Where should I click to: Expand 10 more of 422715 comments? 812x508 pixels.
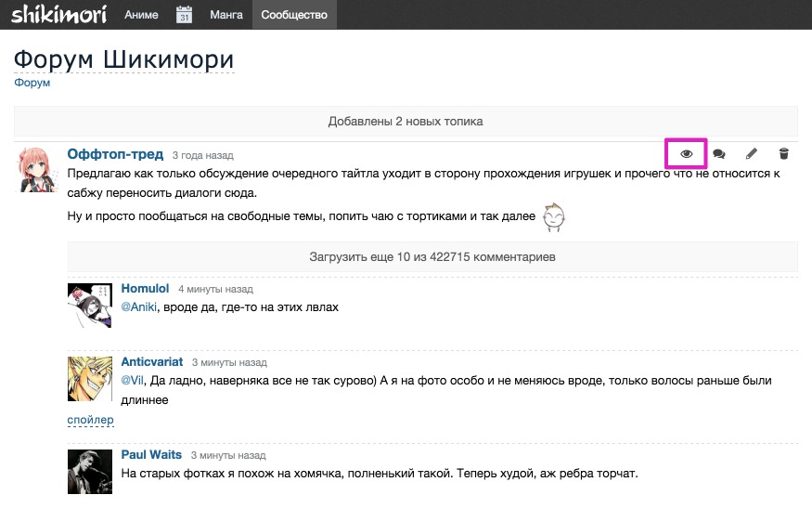pos(432,257)
